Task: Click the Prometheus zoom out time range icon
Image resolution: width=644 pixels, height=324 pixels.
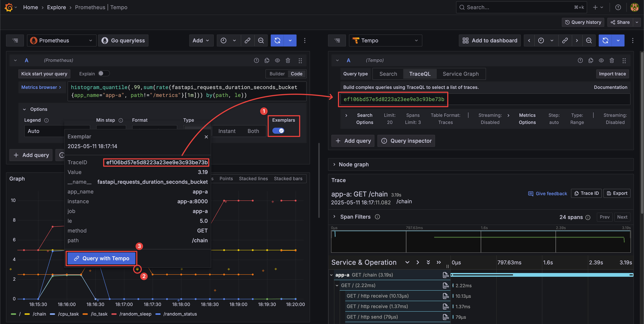Action: coord(261,40)
